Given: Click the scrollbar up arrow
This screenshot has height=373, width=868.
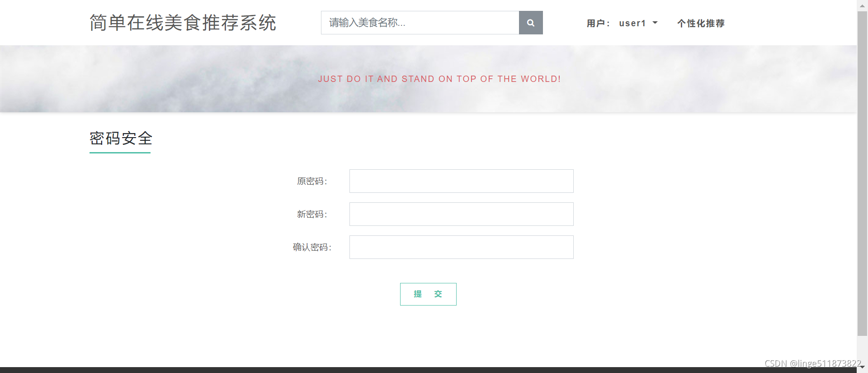Looking at the screenshot, I should 862,5.
